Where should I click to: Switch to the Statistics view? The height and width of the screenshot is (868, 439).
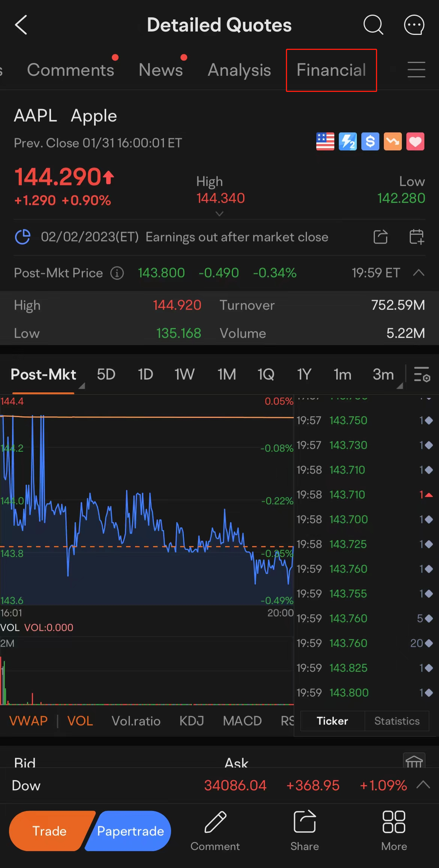pyautogui.click(x=397, y=721)
